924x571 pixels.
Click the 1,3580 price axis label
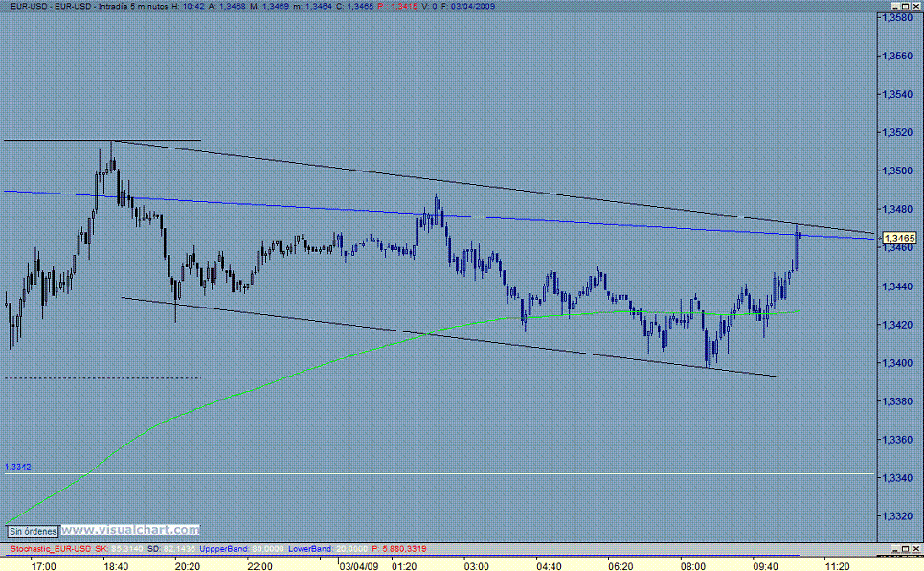tap(898, 17)
